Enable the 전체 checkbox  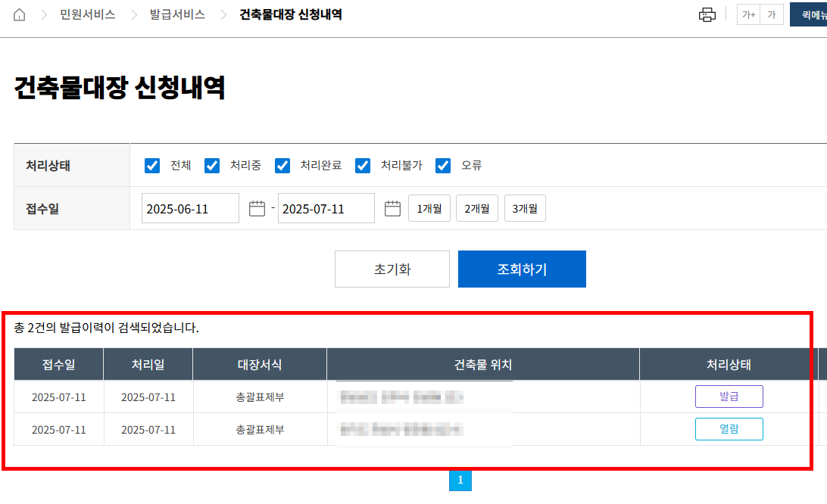[151, 165]
